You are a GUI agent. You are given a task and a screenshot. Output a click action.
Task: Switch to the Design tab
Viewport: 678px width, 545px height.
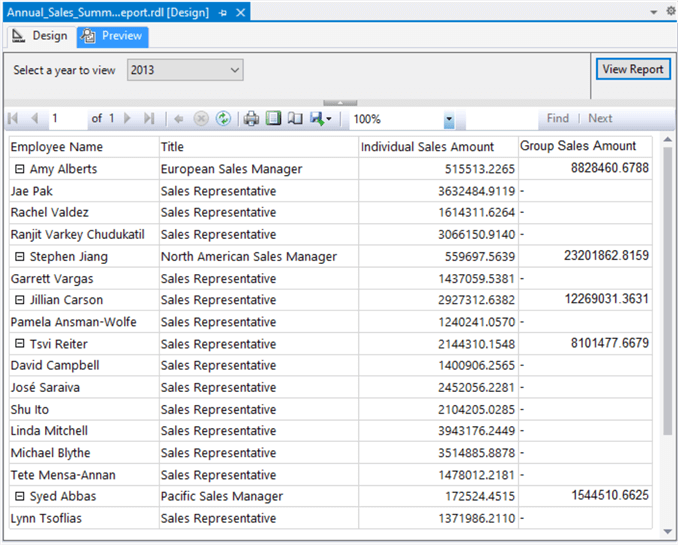[40, 36]
